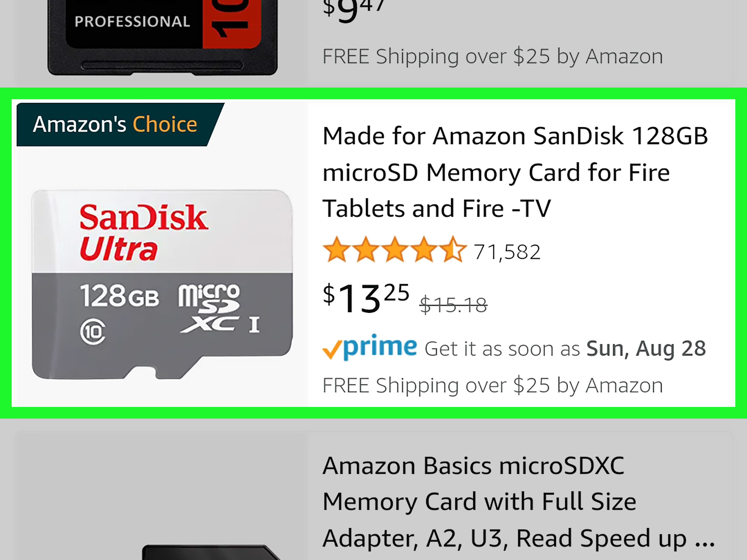
Task: Click the first gold rating star
Action: pos(336,250)
